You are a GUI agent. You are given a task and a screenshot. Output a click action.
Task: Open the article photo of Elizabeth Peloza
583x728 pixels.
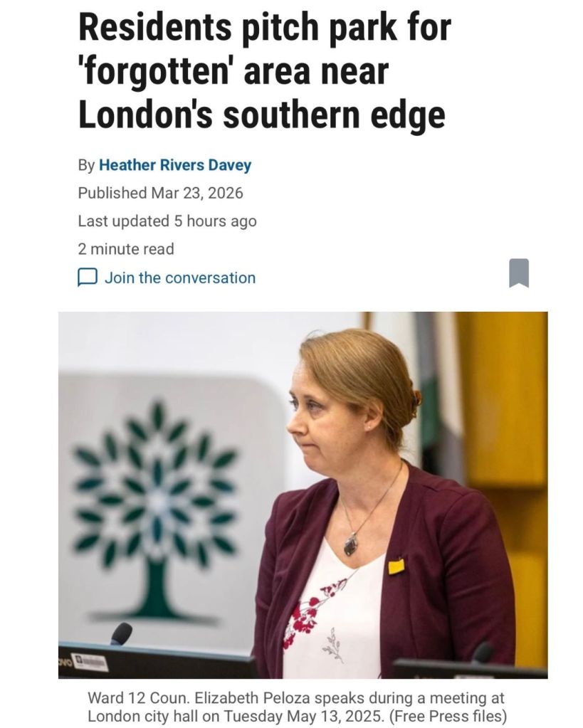pos(303,495)
